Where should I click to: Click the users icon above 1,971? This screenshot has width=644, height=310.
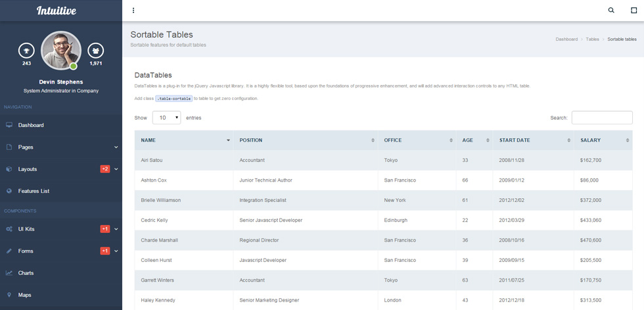pyautogui.click(x=96, y=51)
